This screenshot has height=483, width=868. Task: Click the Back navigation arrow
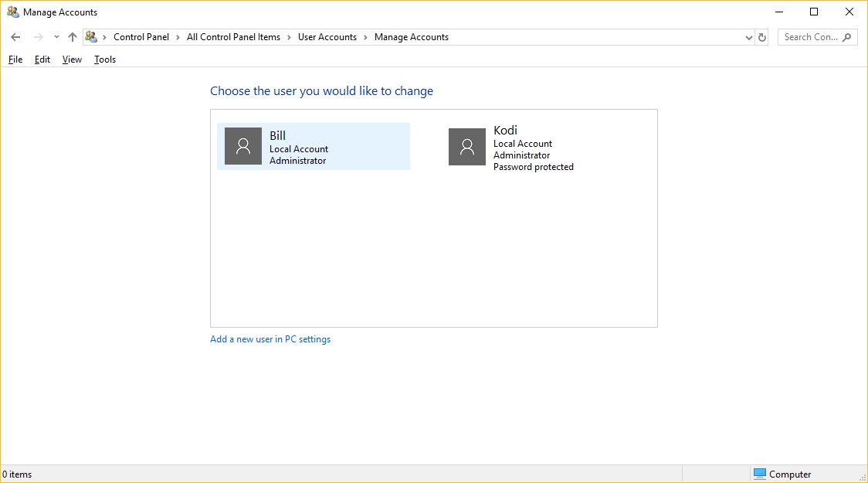coord(15,37)
